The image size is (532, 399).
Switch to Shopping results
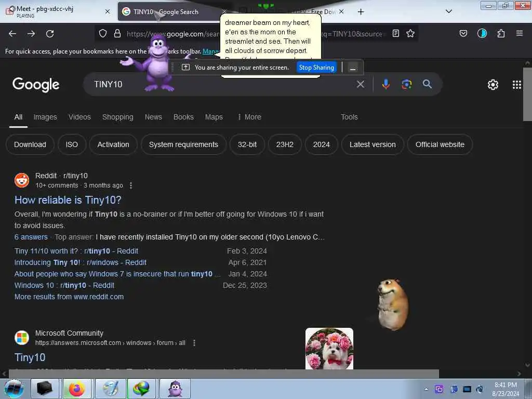point(118,117)
